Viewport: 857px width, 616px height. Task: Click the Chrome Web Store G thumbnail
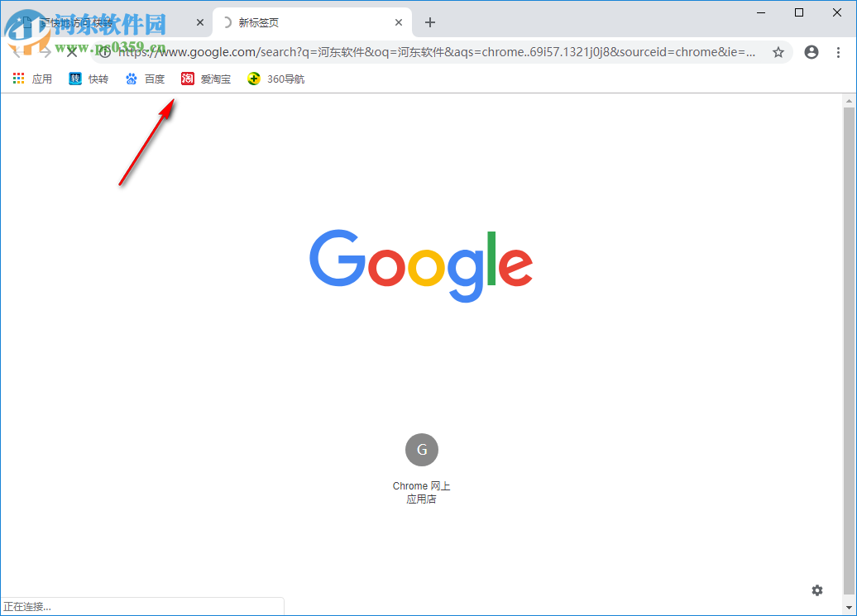[421, 449]
